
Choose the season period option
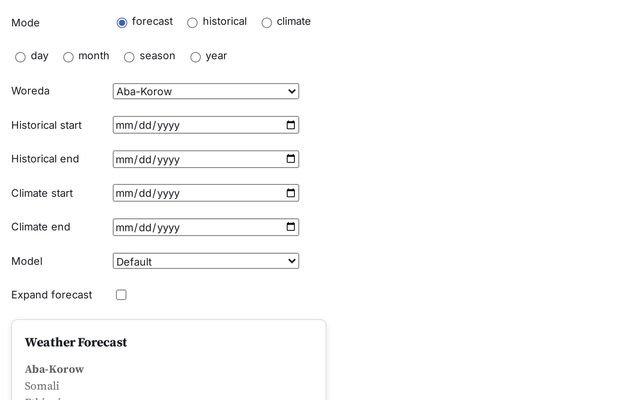(129, 57)
